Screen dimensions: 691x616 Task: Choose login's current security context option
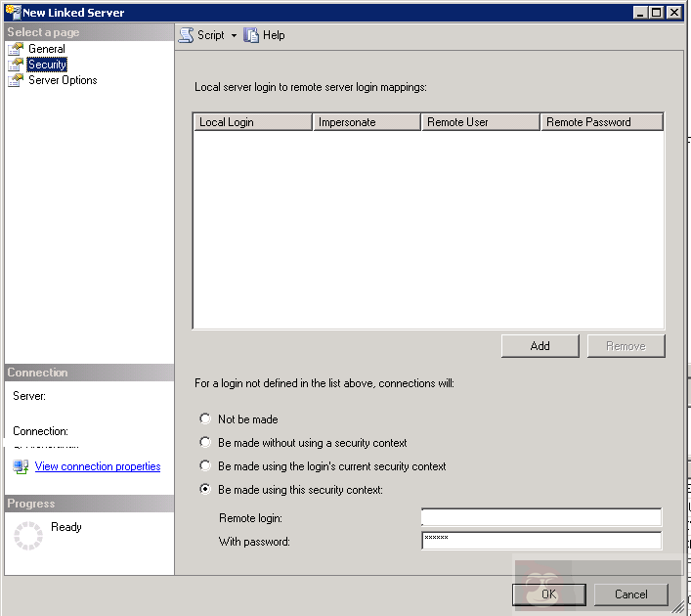pyautogui.click(x=205, y=465)
